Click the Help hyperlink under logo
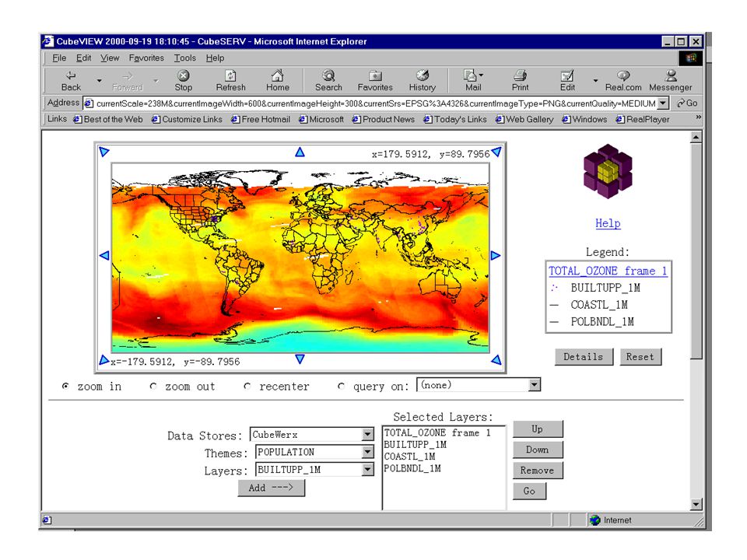This screenshot has height=560, width=747. coord(608,223)
